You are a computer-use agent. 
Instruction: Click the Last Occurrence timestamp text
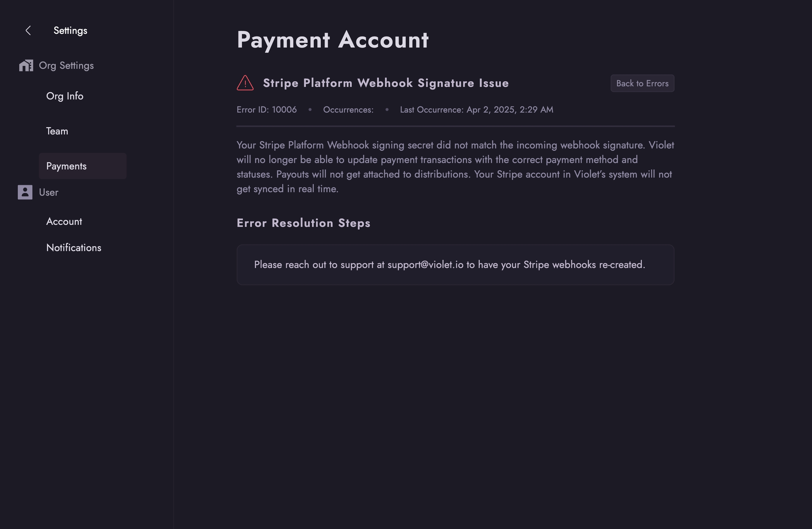point(476,110)
